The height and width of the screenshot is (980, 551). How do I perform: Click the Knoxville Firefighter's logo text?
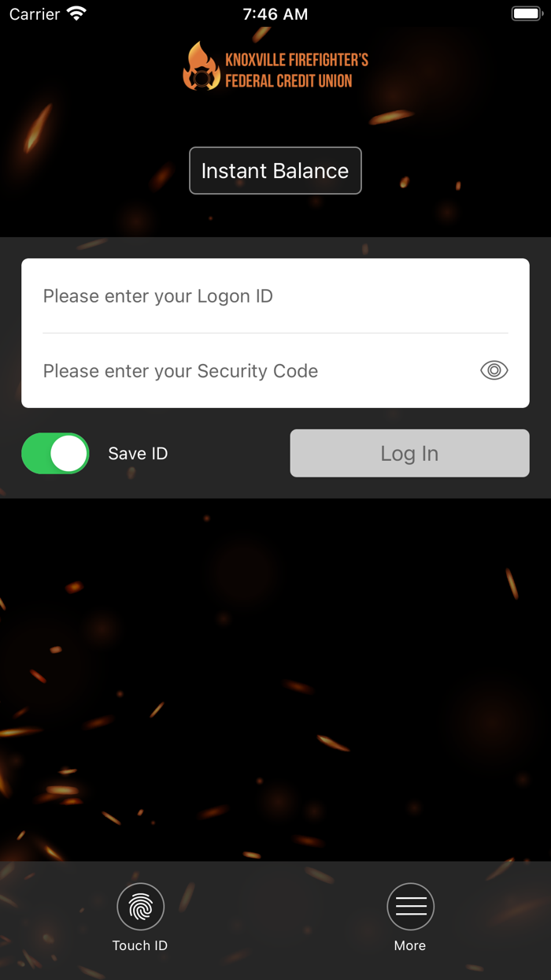297,60
